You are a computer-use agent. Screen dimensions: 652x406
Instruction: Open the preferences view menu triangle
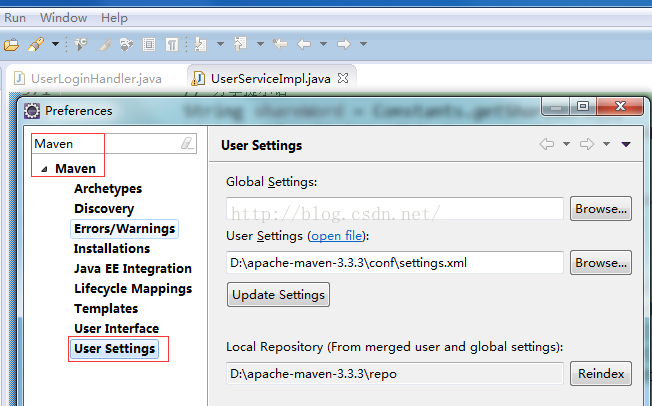point(626,144)
